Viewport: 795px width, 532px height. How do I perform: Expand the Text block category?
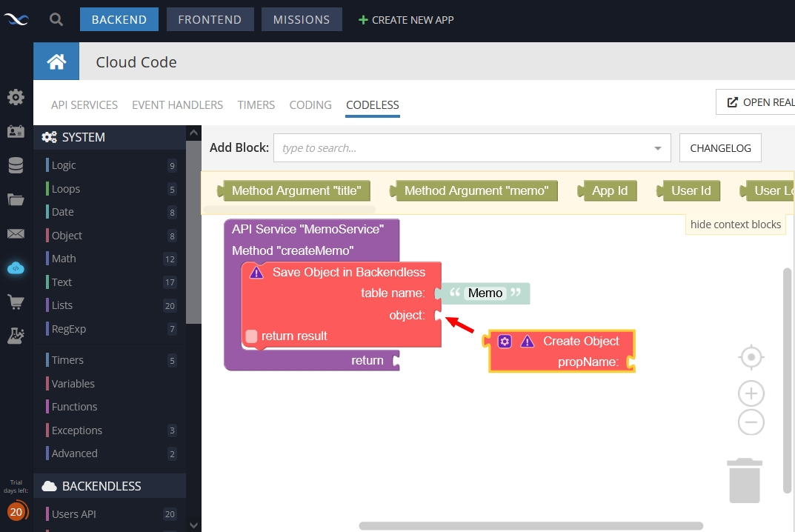[x=110, y=282]
